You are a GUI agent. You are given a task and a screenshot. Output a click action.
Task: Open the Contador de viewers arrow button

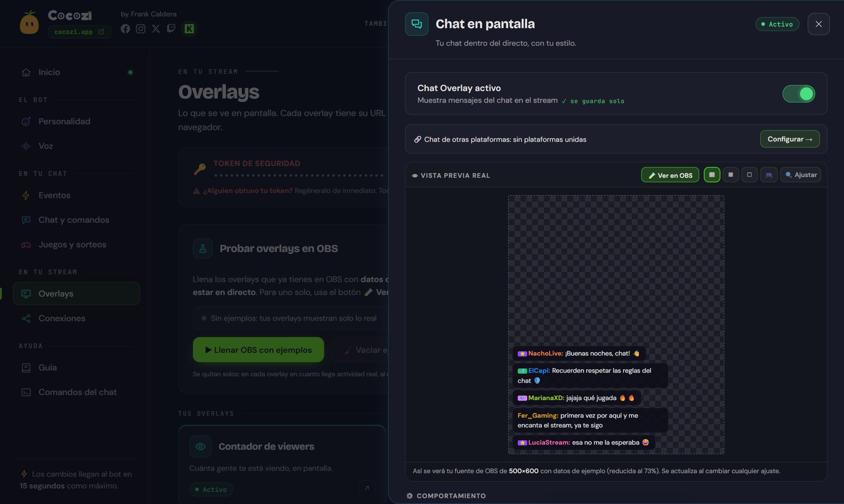pos(367,488)
